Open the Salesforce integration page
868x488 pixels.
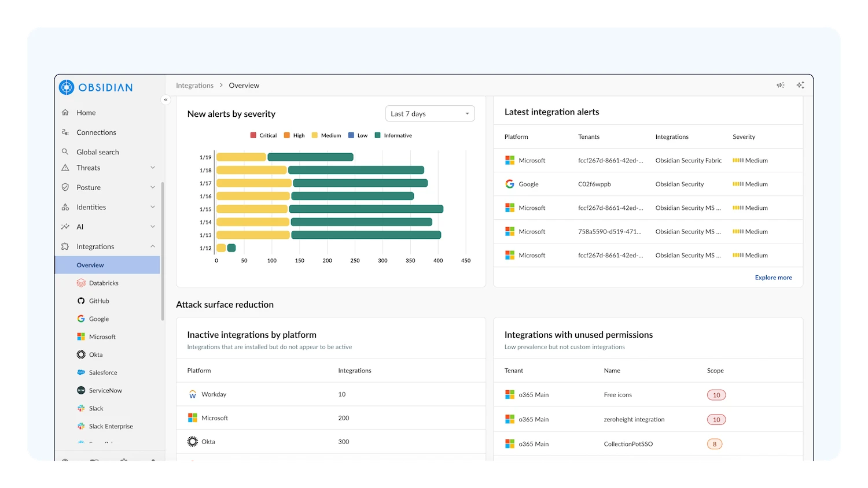(x=103, y=372)
